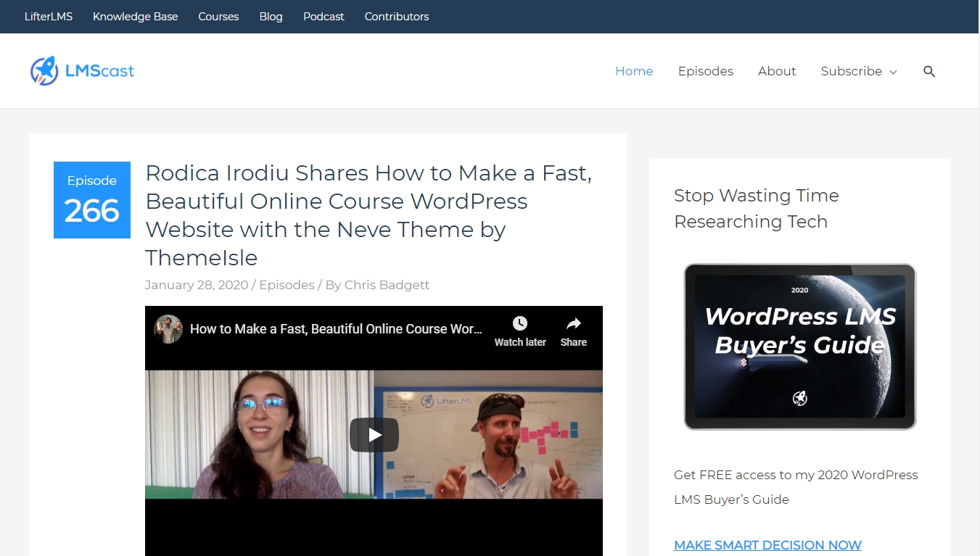The height and width of the screenshot is (556, 980).
Task: Open the Rodica Irodiu episode title
Action: coord(368,215)
